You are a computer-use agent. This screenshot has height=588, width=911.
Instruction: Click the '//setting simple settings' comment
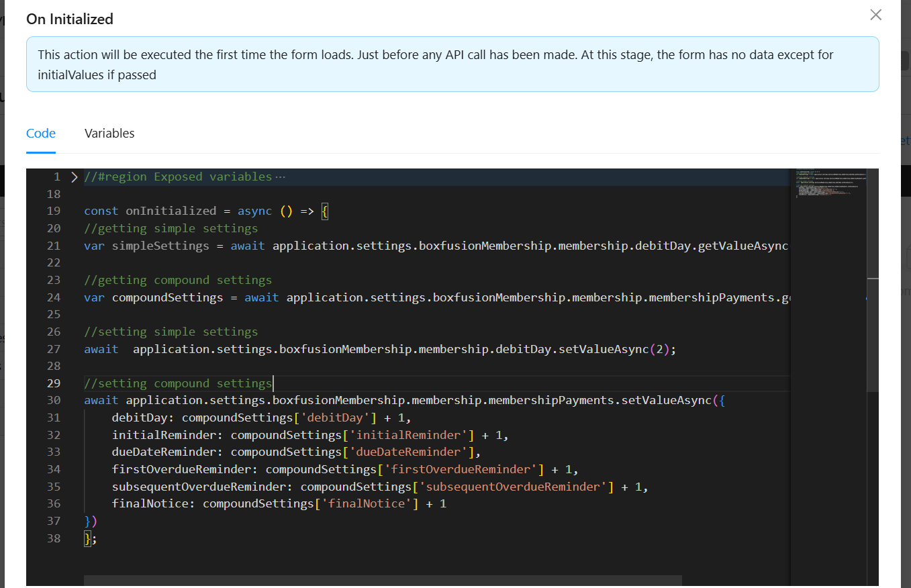pyautogui.click(x=171, y=332)
